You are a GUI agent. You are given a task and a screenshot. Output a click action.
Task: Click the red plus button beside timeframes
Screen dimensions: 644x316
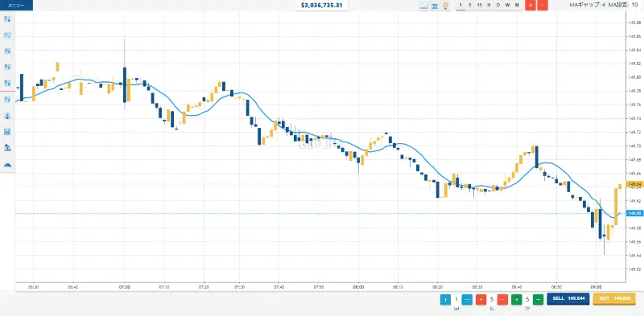pos(530,6)
